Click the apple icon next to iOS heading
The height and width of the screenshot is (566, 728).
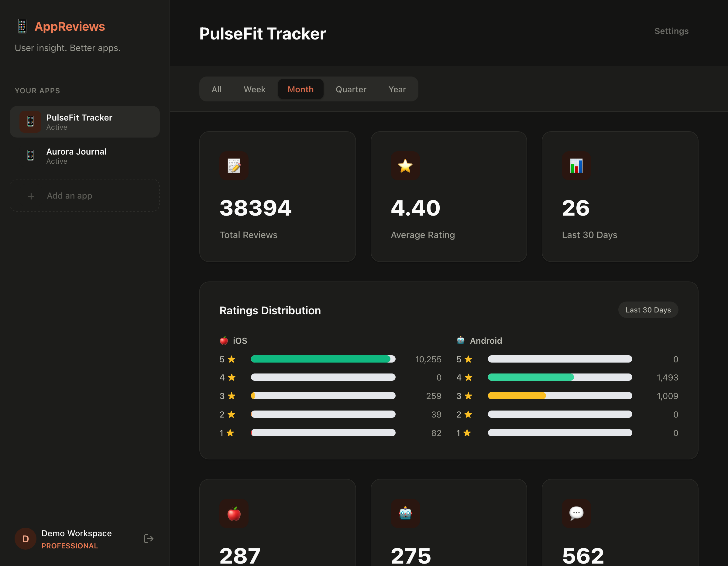tap(224, 340)
